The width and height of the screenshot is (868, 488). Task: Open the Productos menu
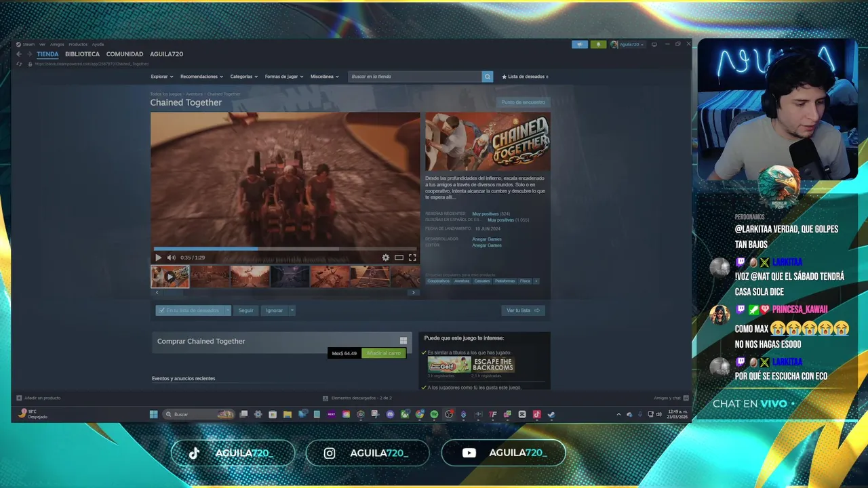click(x=78, y=45)
